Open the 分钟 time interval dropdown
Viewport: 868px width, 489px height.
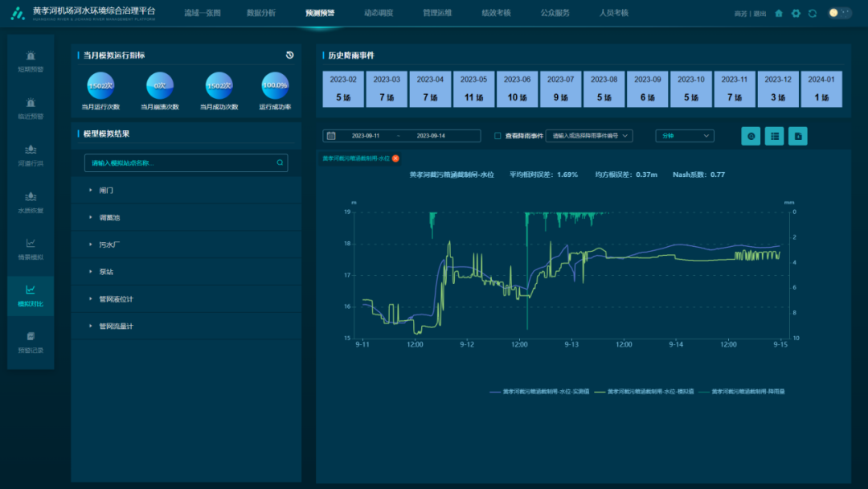(x=684, y=136)
